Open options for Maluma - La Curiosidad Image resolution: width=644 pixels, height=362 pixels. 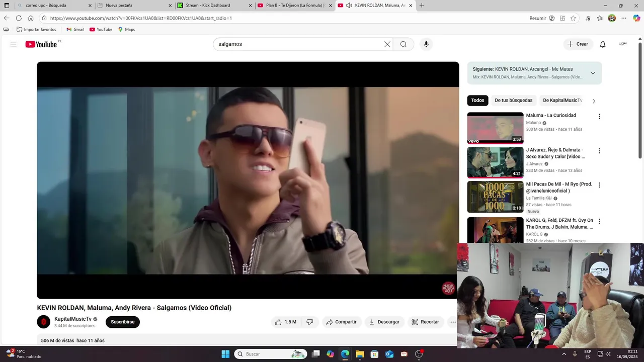tap(599, 116)
